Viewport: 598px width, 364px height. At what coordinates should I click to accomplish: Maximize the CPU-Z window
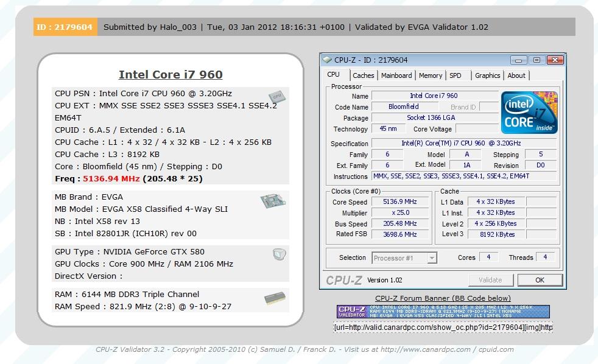tap(536, 60)
